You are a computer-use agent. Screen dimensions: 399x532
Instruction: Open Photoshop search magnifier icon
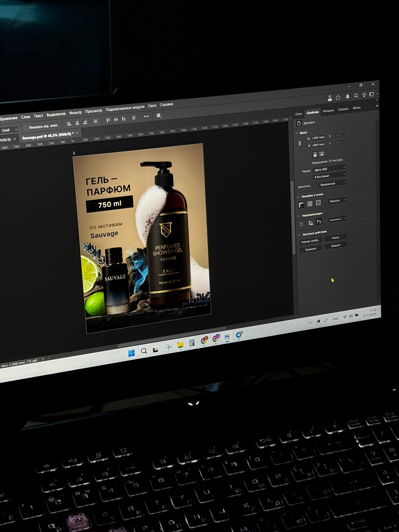356,96
